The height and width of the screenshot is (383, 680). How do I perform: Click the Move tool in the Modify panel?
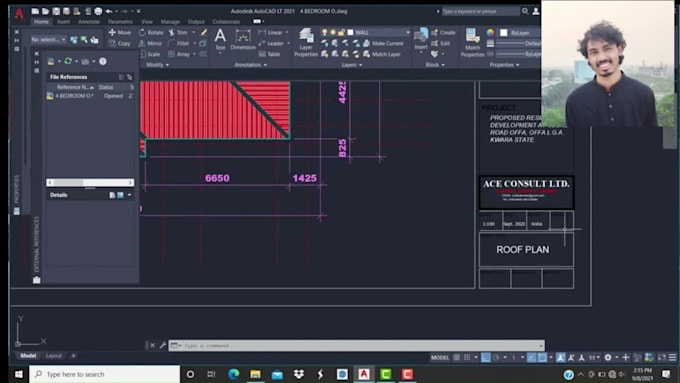coord(120,33)
